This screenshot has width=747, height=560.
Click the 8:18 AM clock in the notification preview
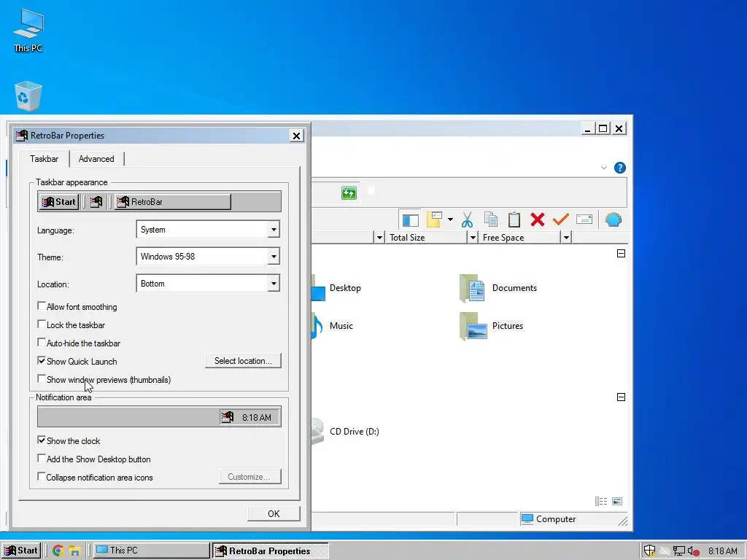click(256, 418)
